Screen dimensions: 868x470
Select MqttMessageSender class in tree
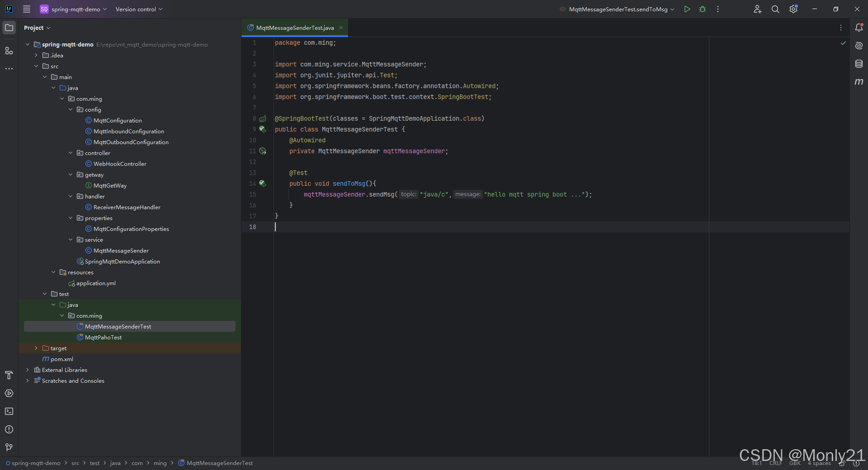point(121,250)
